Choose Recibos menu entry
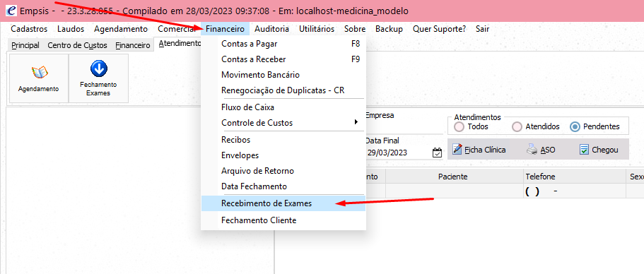This screenshot has height=274, width=644. (283, 140)
